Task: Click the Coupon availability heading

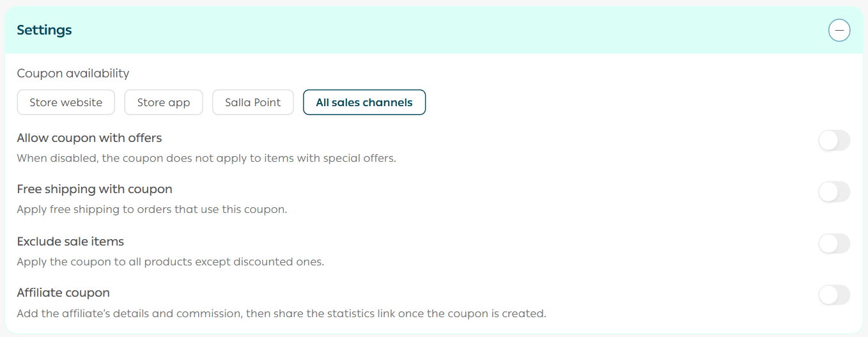Action: click(x=73, y=74)
